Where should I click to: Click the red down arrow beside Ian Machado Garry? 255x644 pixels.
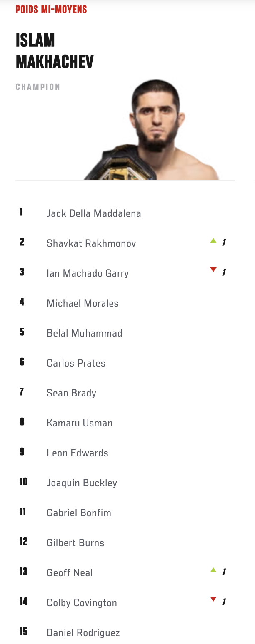tap(213, 270)
